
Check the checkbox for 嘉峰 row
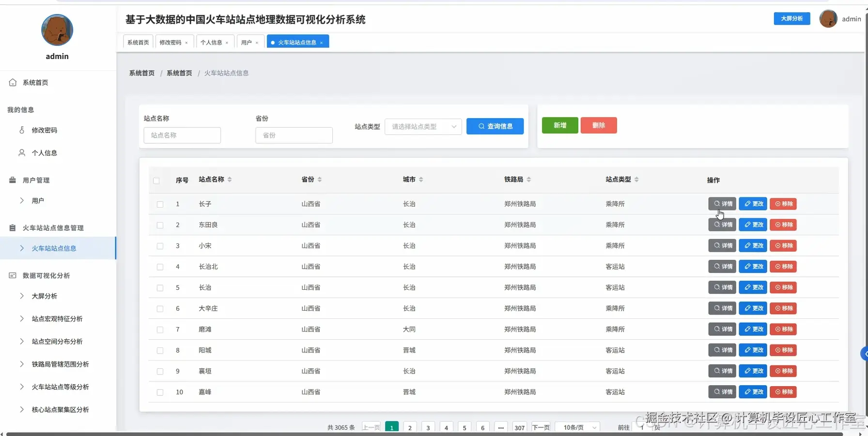click(x=160, y=392)
